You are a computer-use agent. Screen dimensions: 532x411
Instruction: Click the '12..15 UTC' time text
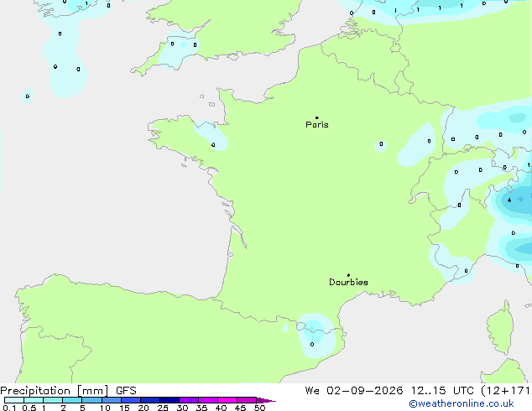[x=442, y=391]
